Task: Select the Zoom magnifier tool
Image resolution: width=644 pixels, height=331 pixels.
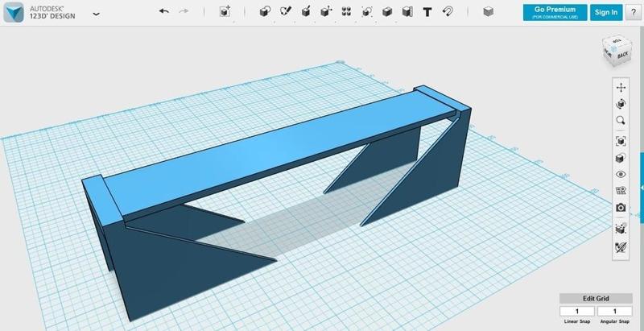Action: [x=621, y=121]
